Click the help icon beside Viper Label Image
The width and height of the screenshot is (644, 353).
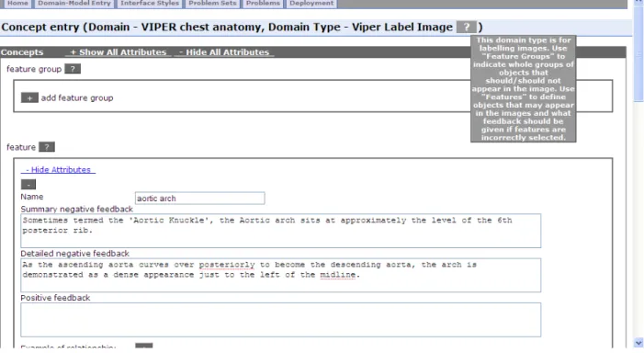click(x=466, y=28)
